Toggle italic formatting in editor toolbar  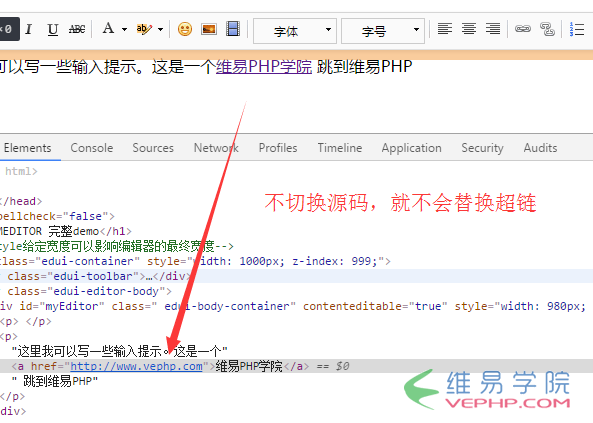pyautogui.click(x=29, y=29)
